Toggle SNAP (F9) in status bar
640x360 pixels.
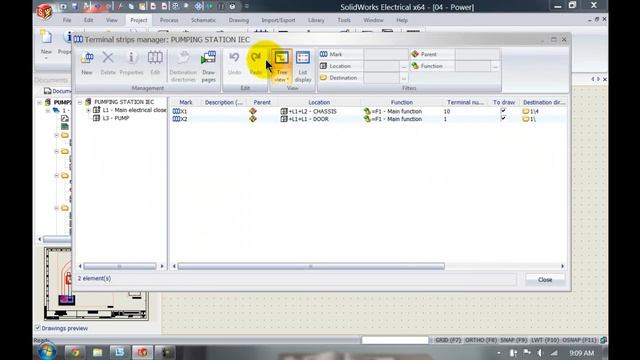tap(513, 340)
